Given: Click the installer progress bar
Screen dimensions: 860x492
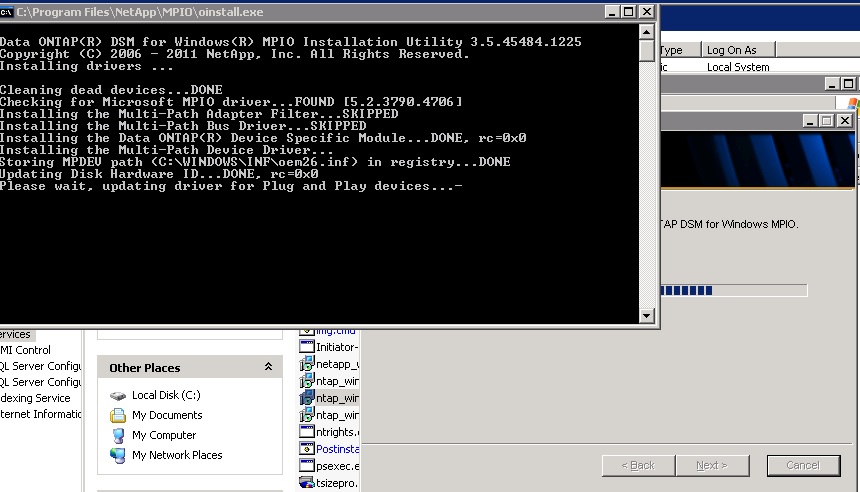Looking at the screenshot, I should [734, 290].
